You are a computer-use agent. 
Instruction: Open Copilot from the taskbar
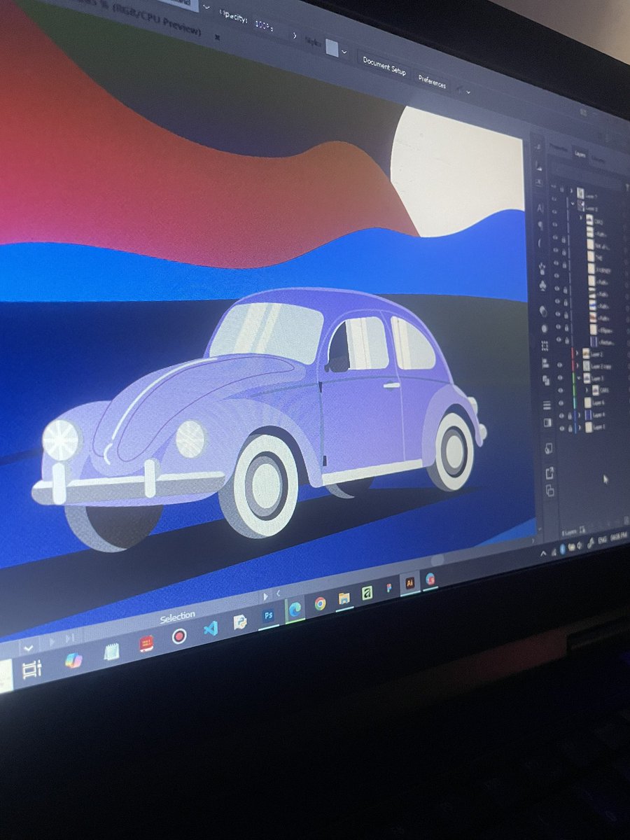click(73, 660)
